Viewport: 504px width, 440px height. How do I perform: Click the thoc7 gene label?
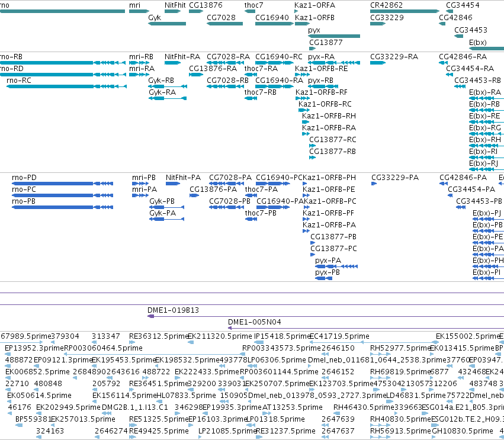(253, 5)
